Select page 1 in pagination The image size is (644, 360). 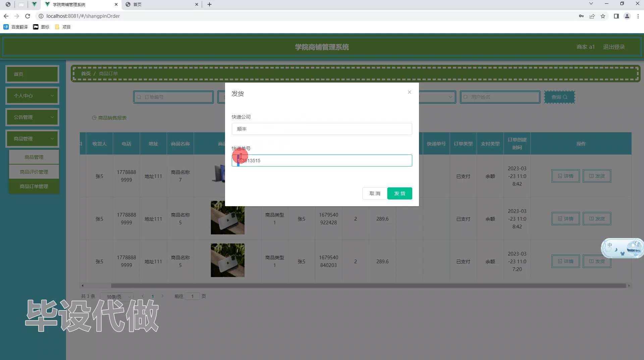153,296
